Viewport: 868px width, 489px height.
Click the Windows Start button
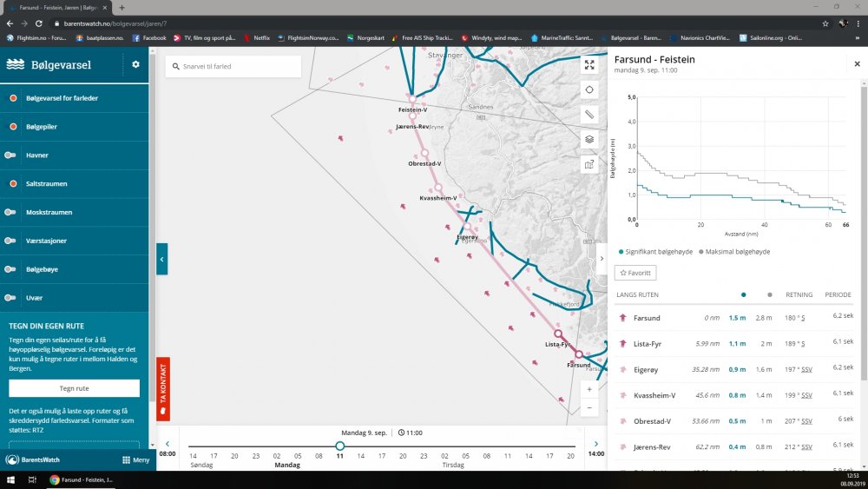click(x=10, y=479)
